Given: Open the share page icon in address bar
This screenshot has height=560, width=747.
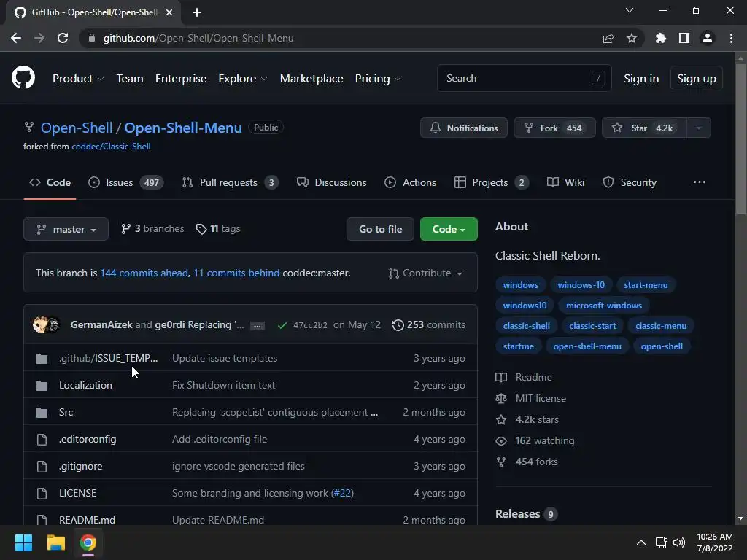Looking at the screenshot, I should pyautogui.click(x=608, y=38).
